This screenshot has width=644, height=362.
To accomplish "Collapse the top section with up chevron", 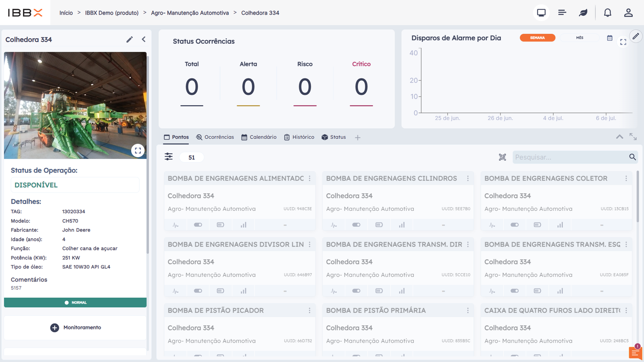I will 619,137.
